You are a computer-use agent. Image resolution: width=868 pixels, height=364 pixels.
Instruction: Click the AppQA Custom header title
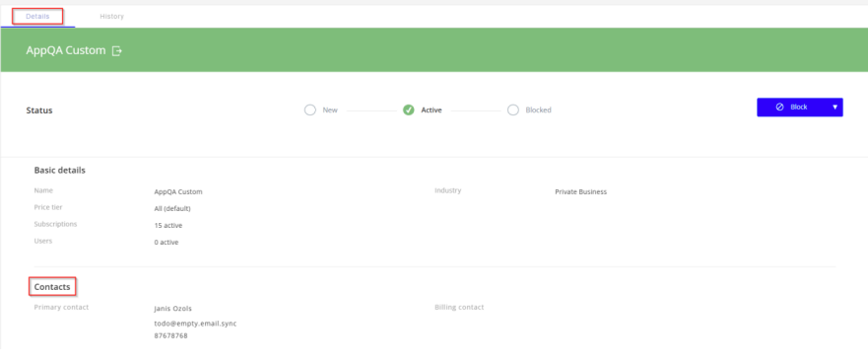pyautogui.click(x=65, y=50)
